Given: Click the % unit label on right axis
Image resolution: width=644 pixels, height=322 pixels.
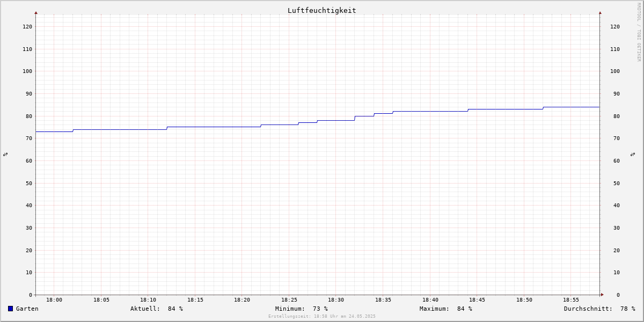Looking at the screenshot, I should click(x=633, y=155).
